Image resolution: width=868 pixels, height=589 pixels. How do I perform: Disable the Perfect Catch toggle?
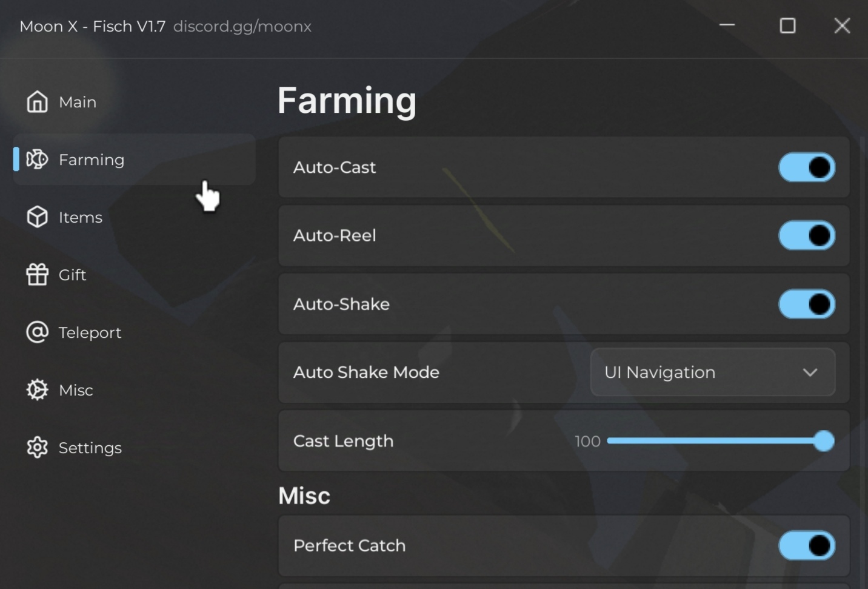click(807, 545)
